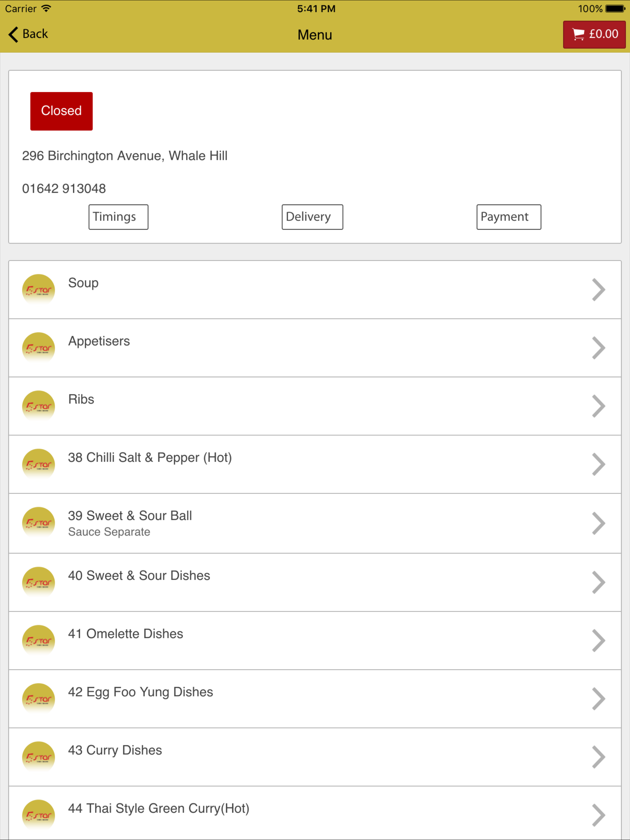The width and height of the screenshot is (630, 840).
Task: Tap the Wi-Fi status icon
Action: point(46,8)
